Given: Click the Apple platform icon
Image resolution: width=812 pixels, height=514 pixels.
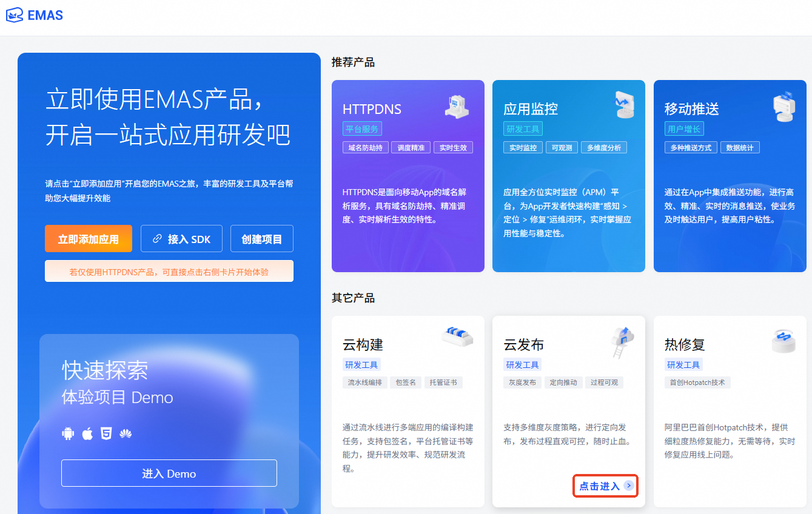Looking at the screenshot, I should tap(87, 433).
